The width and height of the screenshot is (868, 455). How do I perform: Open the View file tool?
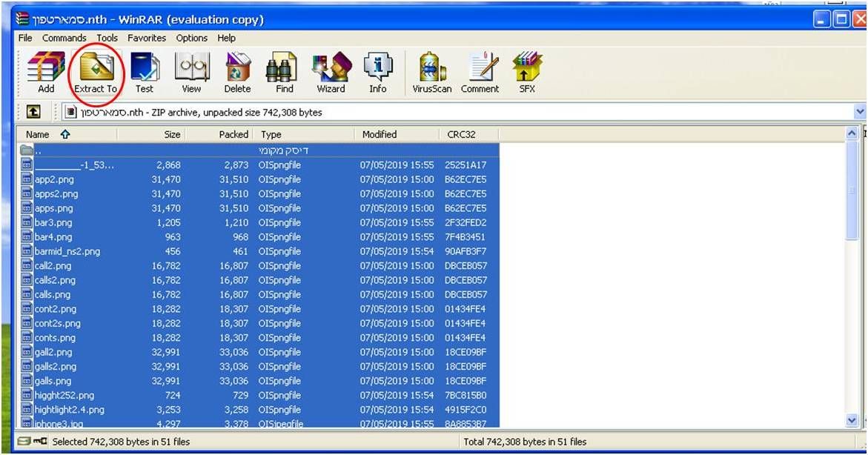tap(191, 73)
